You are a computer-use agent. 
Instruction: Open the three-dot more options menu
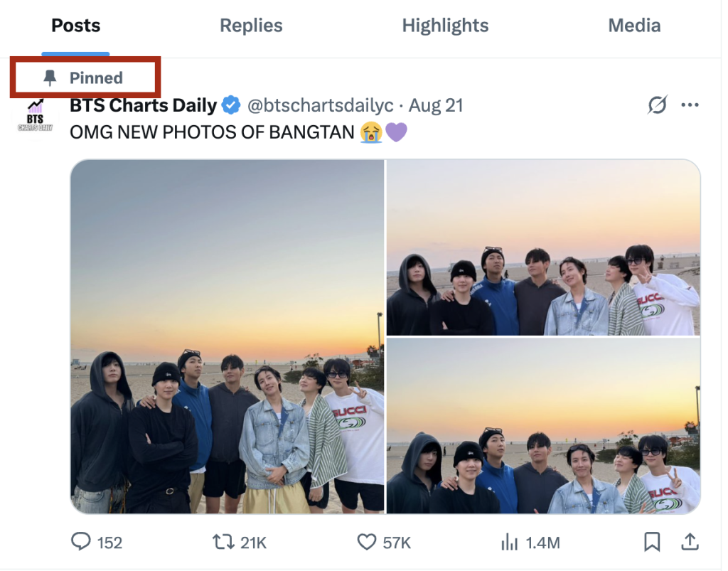(x=690, y=105)
